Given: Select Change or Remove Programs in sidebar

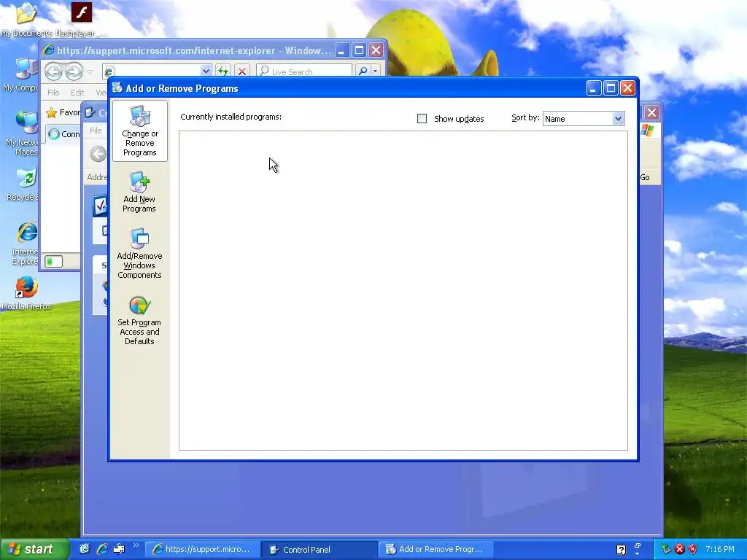Looking at the screenshot, I should [x=139, y=131].
